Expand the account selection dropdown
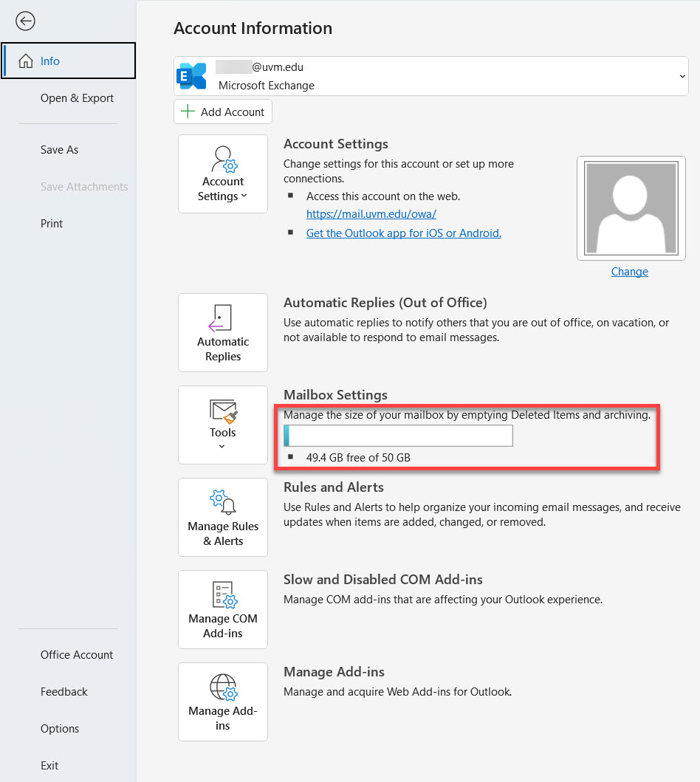Screen dimensions: 700x782 click(682, 75)
